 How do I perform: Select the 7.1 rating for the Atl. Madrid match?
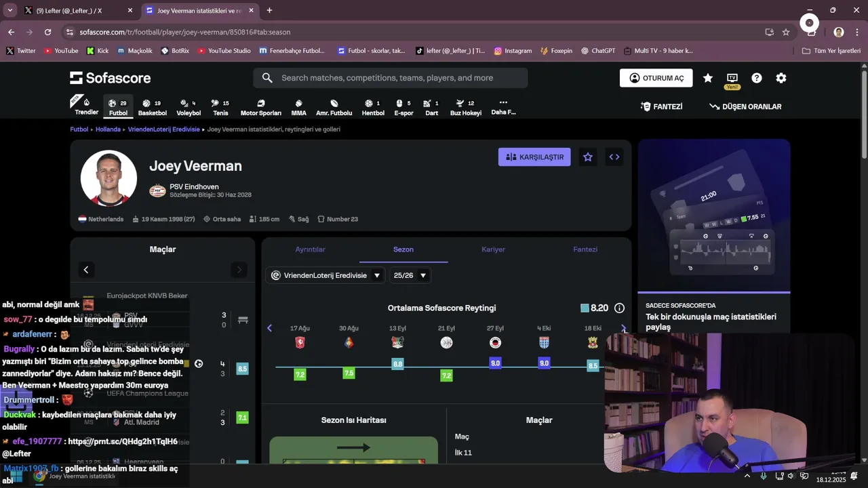242,418
